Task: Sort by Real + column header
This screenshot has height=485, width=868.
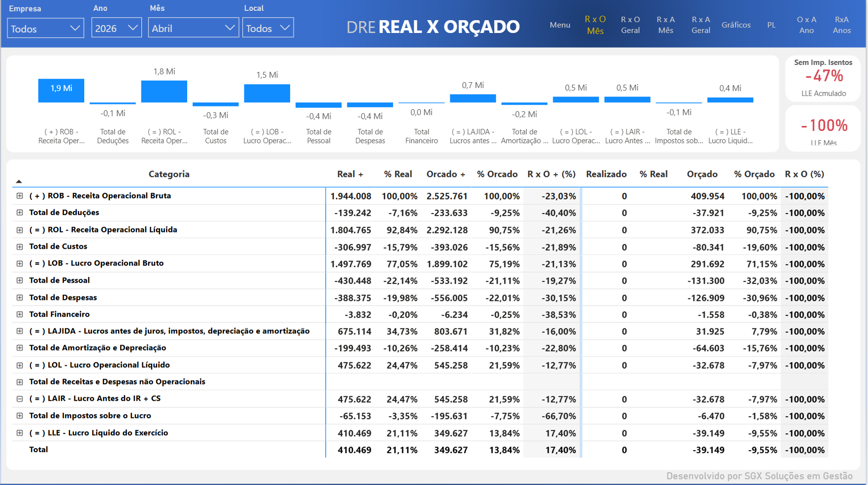Action: pyautogui.click(x=350, y=174)
